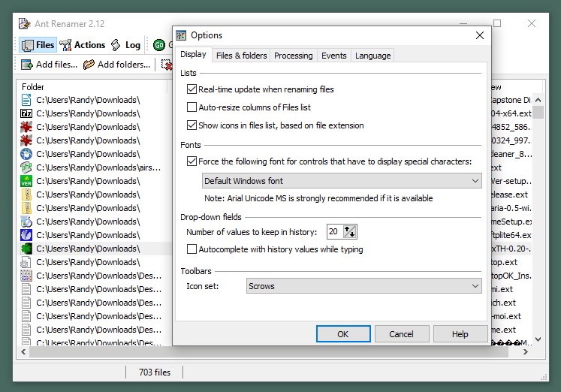Switch to the Events tab

pos(333,56)
